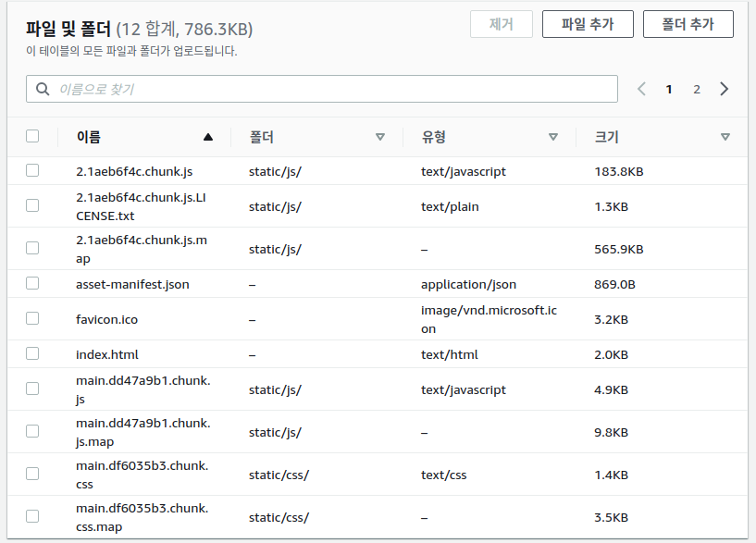Screen dimensions: 756x543
Task: Toggle the select-all checkbox in header
Action: tap(32, 136)
